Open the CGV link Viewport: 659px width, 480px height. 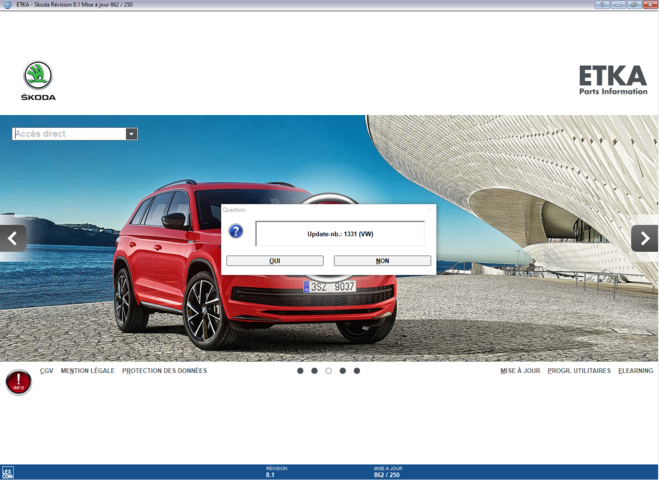click(47, 371)
